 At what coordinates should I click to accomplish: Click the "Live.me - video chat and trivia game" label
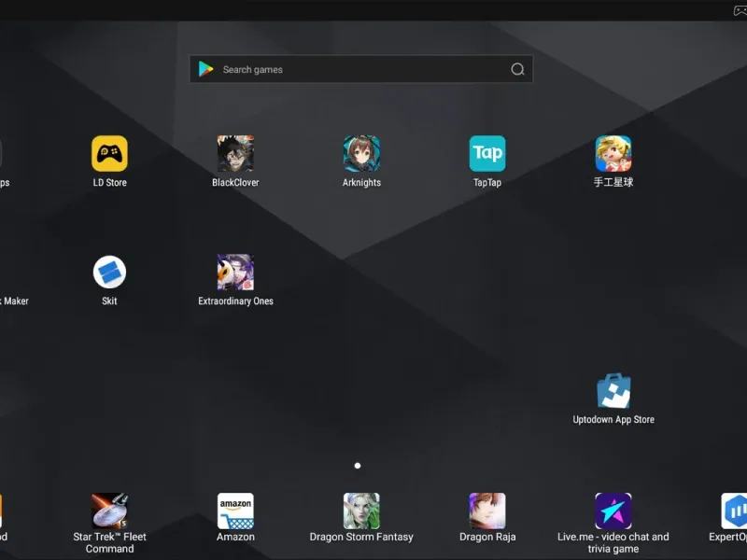(x=613, y=543)
